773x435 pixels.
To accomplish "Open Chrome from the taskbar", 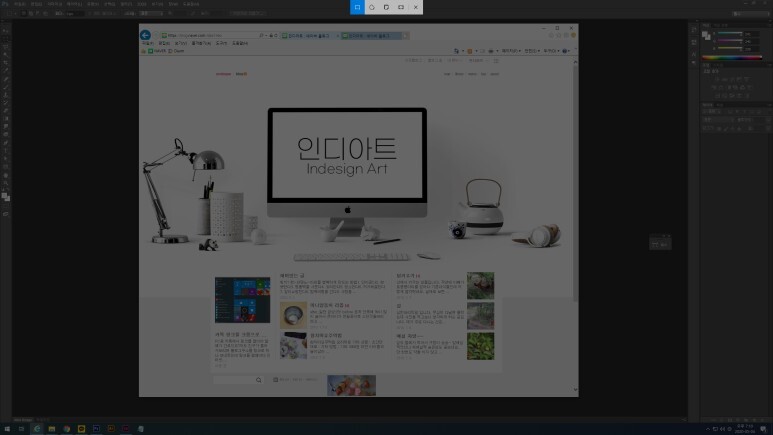I will [x=67, y=429].
